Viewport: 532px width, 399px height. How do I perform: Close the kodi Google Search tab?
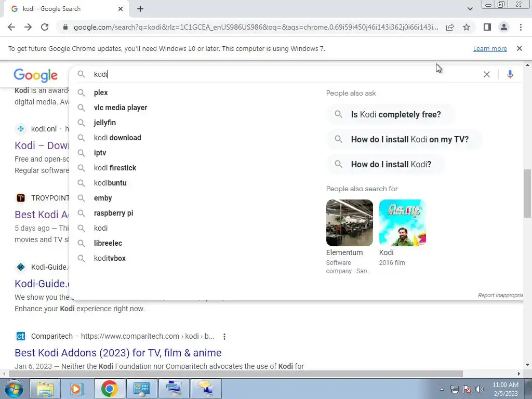tap(121, 9)
